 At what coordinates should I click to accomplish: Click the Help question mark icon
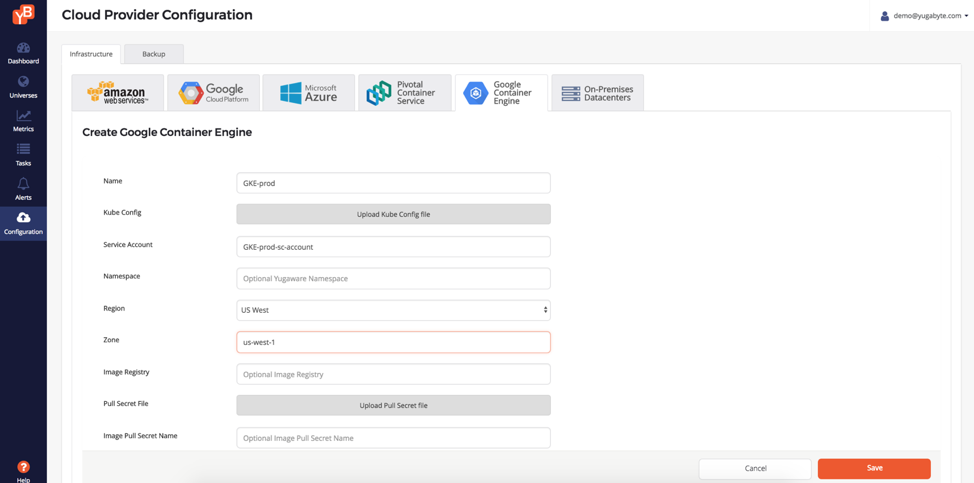[x=23, y=467]
